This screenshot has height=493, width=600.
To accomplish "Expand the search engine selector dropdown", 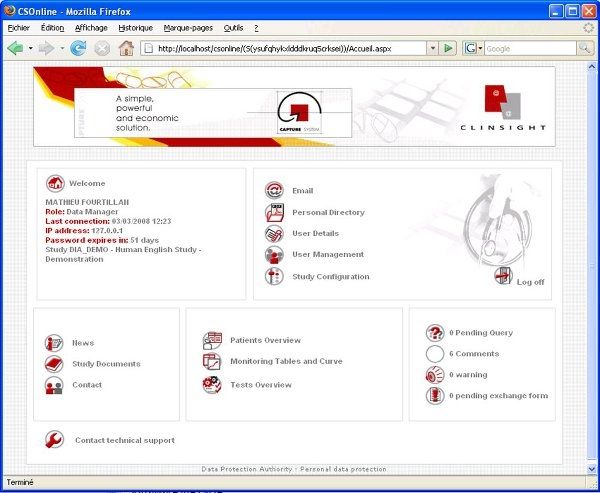I will tap(480, 48).
